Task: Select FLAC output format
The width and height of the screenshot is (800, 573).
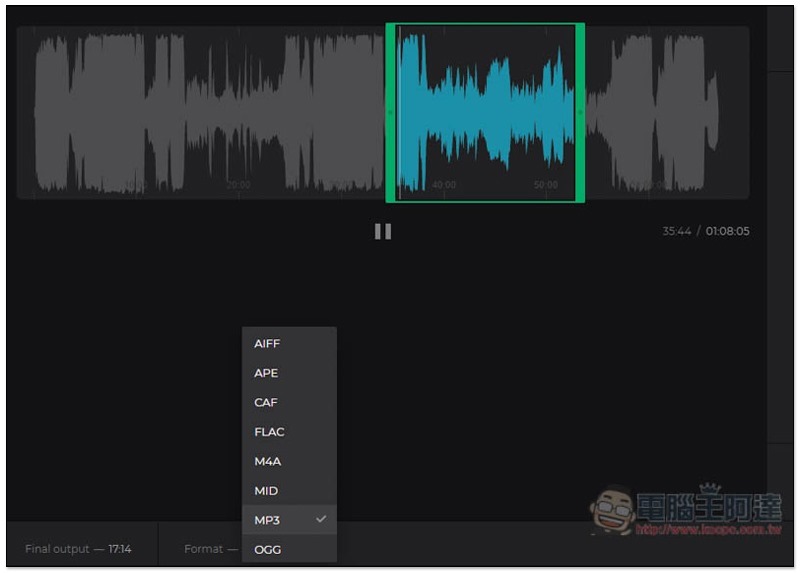Action: coord(269,432)
